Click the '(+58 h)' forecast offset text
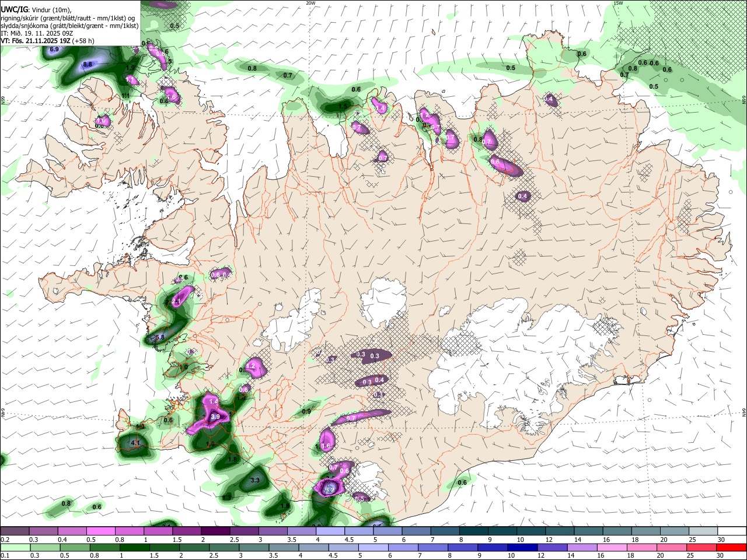 click(x=83, y=41)
